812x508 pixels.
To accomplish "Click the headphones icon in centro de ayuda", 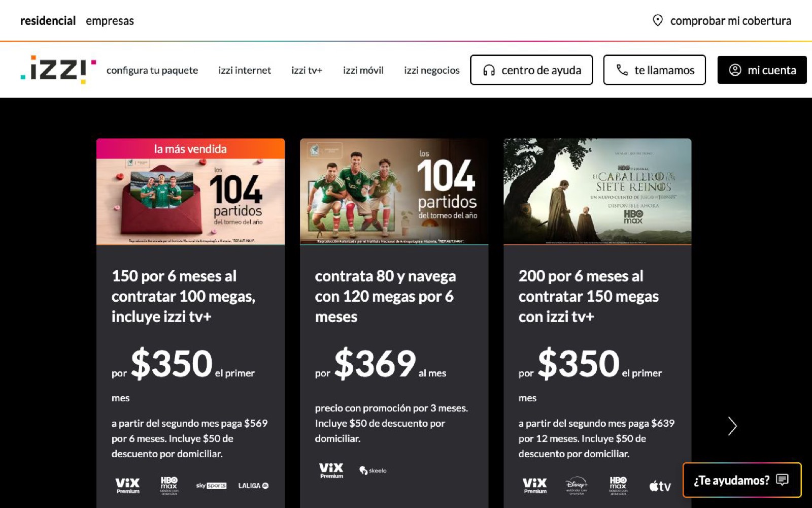I will point(489,70).
